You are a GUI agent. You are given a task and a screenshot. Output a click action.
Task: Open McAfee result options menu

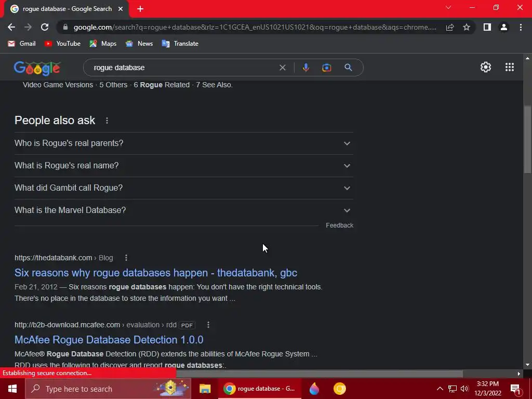(x=208, y=325)
